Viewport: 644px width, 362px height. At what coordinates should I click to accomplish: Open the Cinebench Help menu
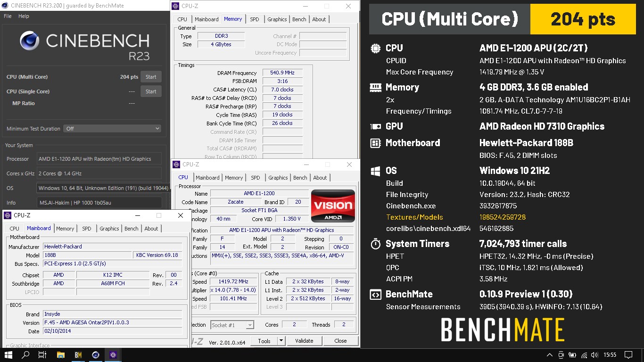pyautogui.click(x=24, y=16)
